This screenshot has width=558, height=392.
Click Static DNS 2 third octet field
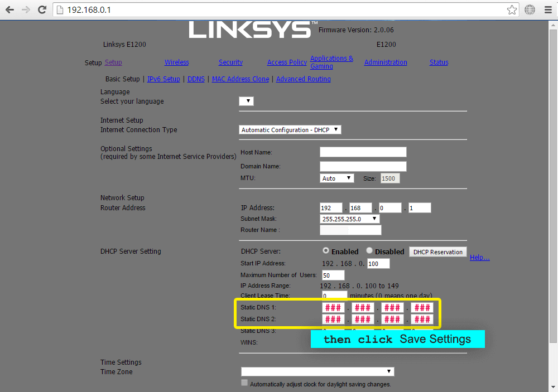pos(392,319)
